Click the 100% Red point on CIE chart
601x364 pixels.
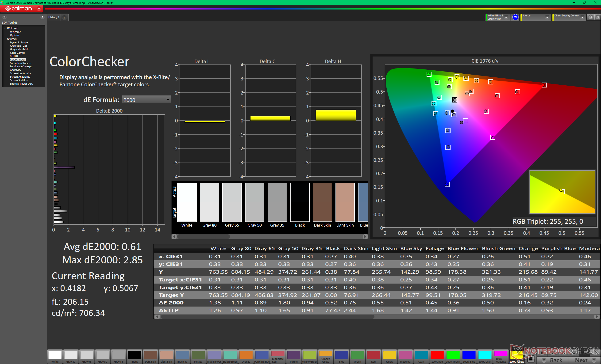click(544, 85)
